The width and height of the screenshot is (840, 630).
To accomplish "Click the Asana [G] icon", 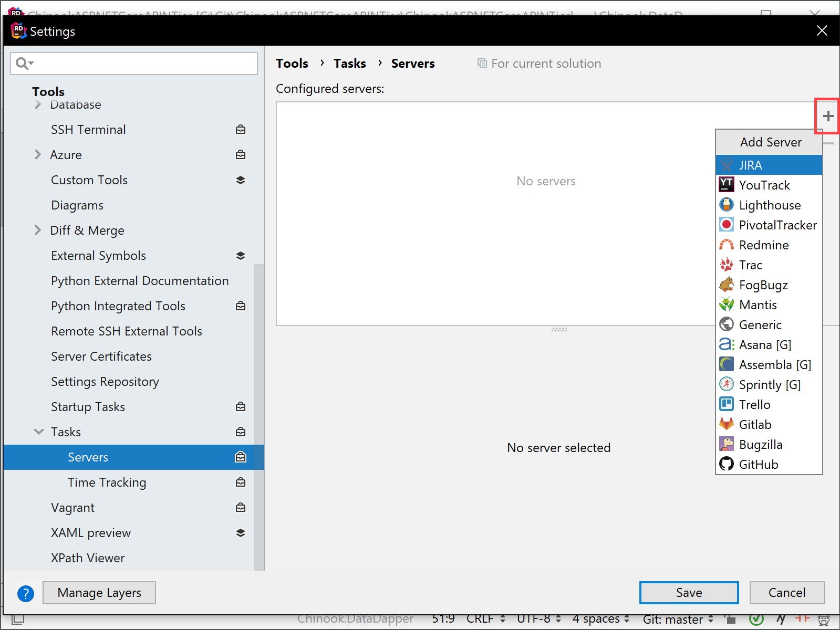I will tap(727, 344).
